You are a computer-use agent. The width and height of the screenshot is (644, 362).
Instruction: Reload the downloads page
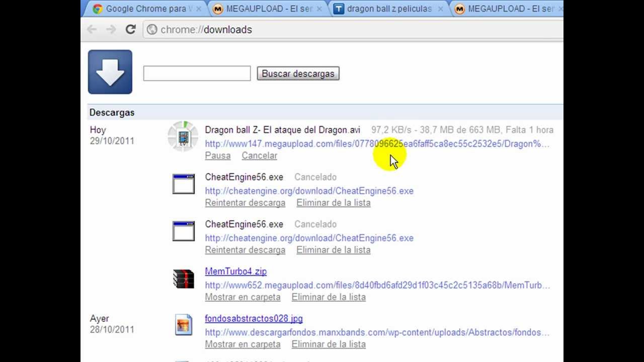pyautogui.click(x=131, y=29)
